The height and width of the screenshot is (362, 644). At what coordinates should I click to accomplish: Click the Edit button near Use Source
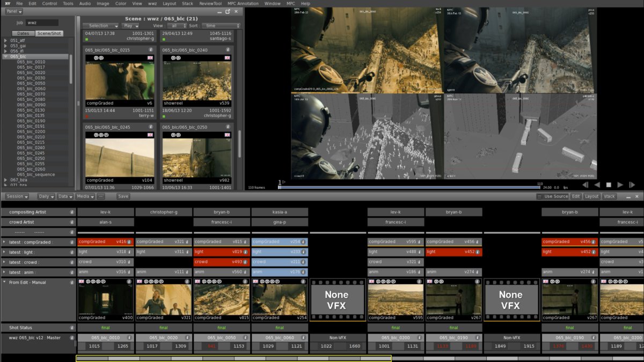pos(576,196)
